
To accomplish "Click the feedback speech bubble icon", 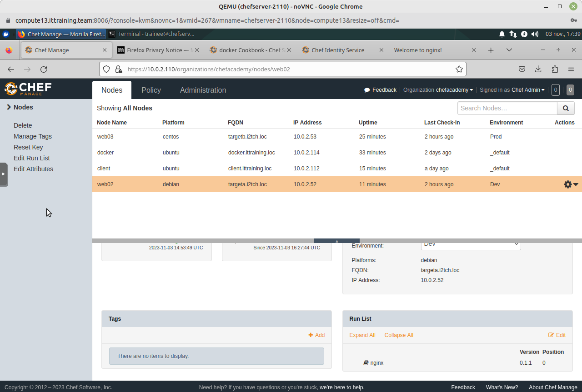I will pyautogui.click(x=367, y=90).
